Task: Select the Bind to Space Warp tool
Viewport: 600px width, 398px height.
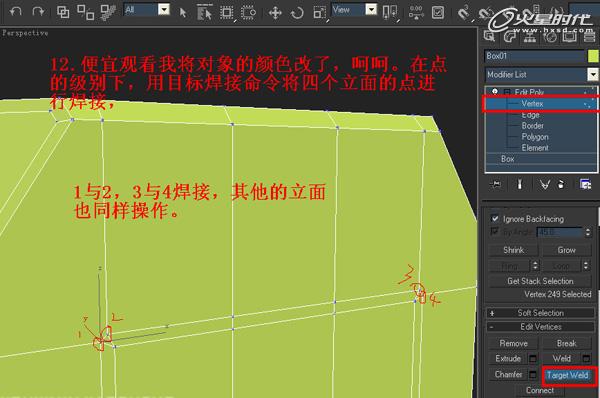Action: point(108,12)
